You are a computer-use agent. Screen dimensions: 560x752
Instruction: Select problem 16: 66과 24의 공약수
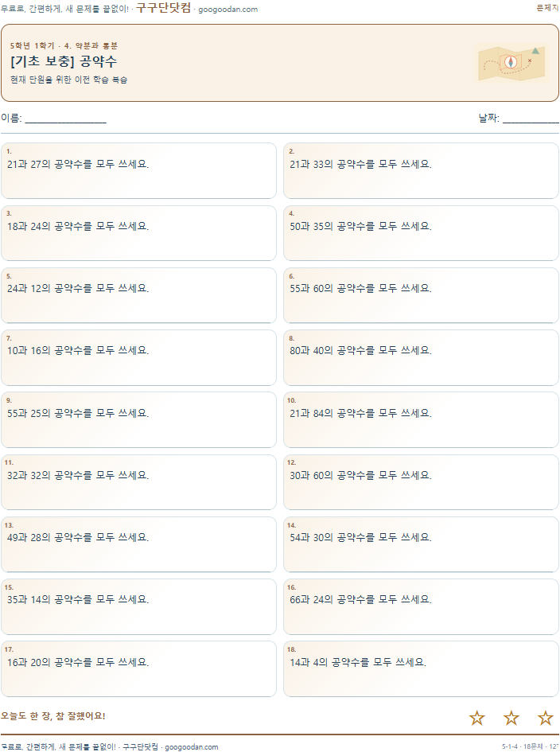pos(421,606)
